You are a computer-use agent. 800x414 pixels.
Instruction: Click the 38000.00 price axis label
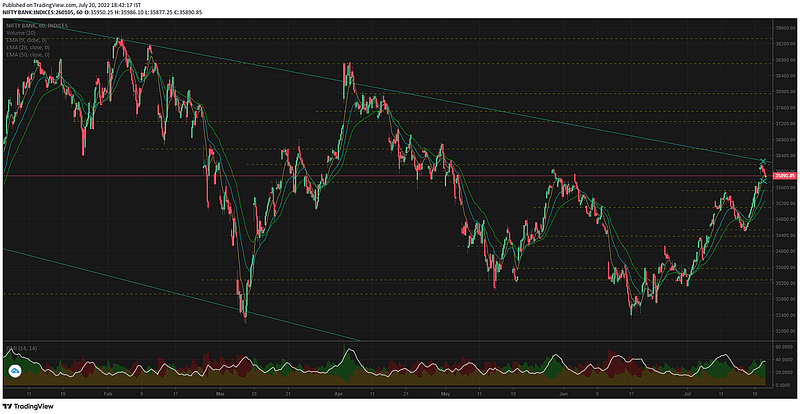click(x=785, y=92)
